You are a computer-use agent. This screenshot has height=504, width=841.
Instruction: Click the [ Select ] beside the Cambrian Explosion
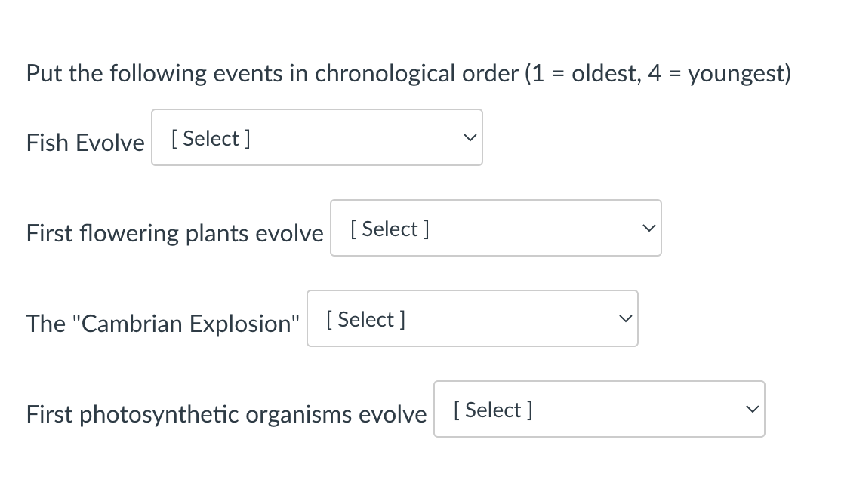click(x=366, y=319)
